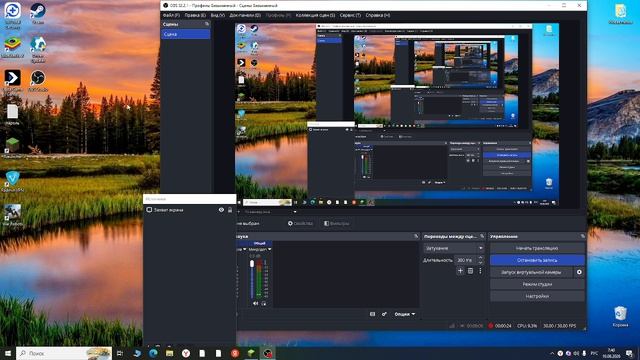
Task: Expand the Опции dropdown below the mixer
Action: [404, 314]
